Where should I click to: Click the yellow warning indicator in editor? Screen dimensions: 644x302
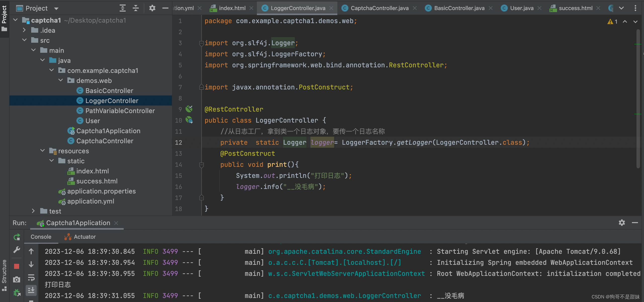pos(612,22)
